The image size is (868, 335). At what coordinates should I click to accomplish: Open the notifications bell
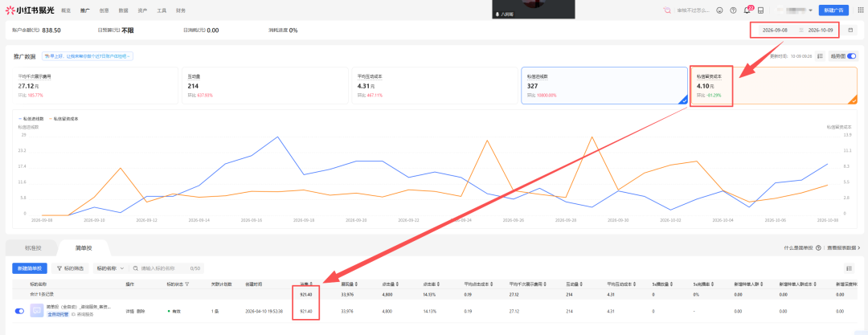click(747, 10)
